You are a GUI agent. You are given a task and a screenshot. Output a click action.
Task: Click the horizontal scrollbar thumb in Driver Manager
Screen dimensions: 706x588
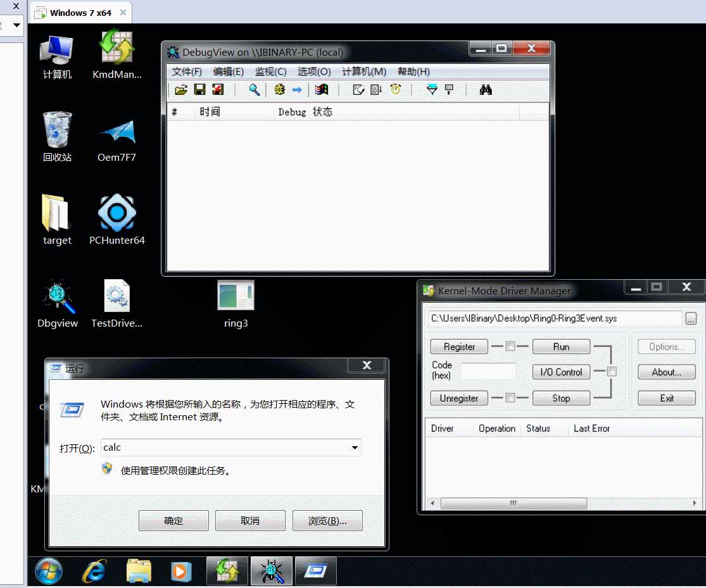coord(514,503)
